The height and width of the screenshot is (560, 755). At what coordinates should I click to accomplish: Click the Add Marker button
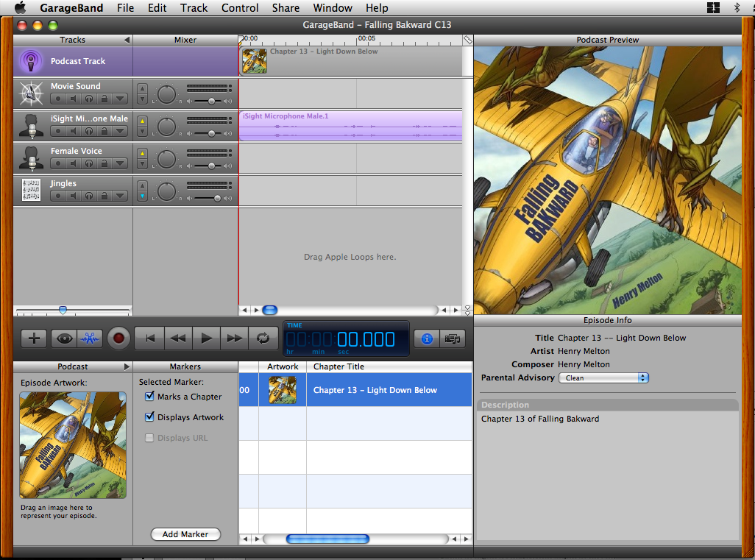pos(185,534)
